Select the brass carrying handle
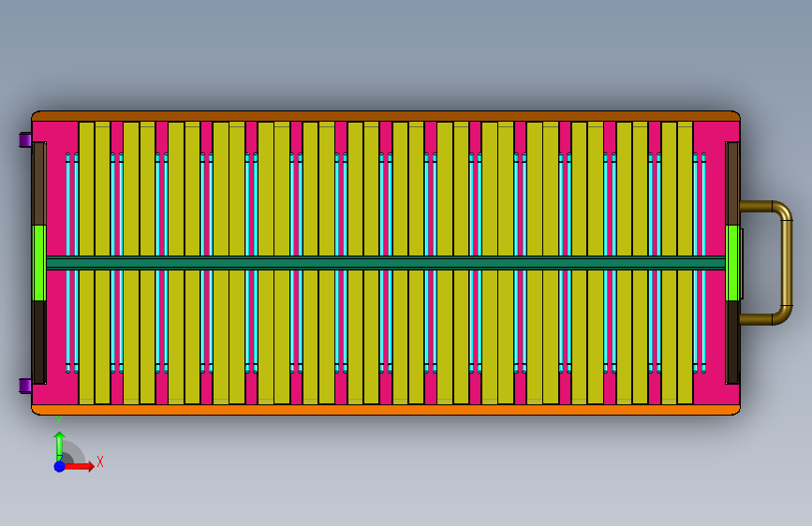This screenshot has height=526, width=812. click(x=787, y=262)
